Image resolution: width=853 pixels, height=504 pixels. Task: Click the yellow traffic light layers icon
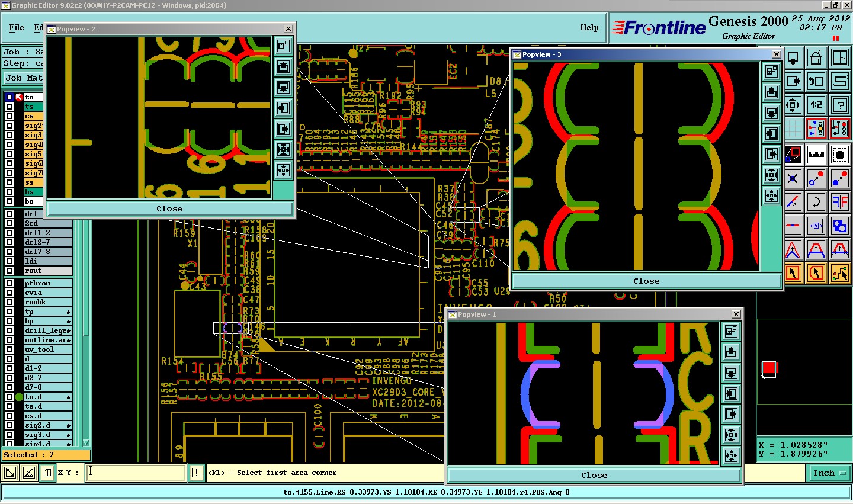(816, 129)
